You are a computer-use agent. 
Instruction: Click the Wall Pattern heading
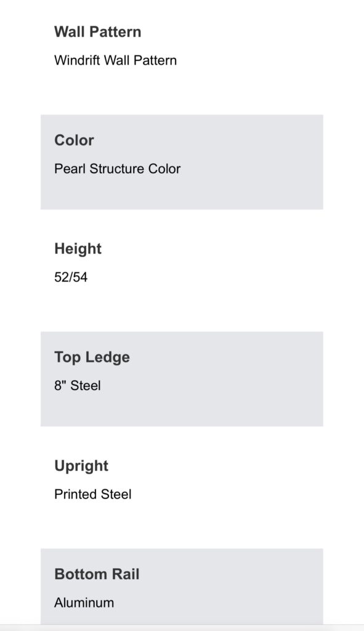coord(98,32)
